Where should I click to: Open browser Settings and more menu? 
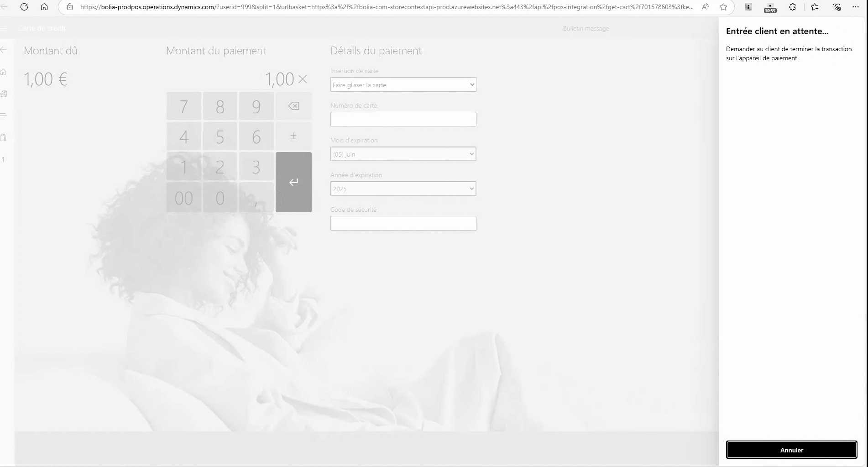pos(855,7)
